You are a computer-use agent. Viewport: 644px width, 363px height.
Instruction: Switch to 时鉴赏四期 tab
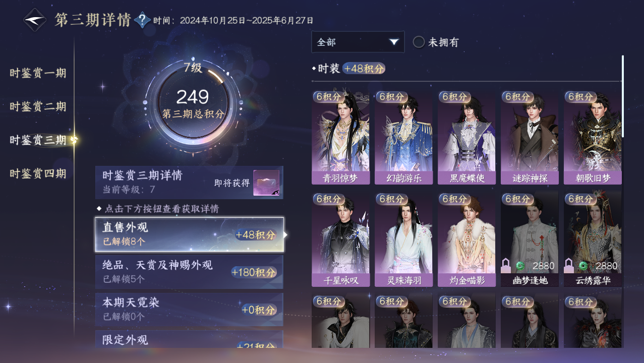38,173
